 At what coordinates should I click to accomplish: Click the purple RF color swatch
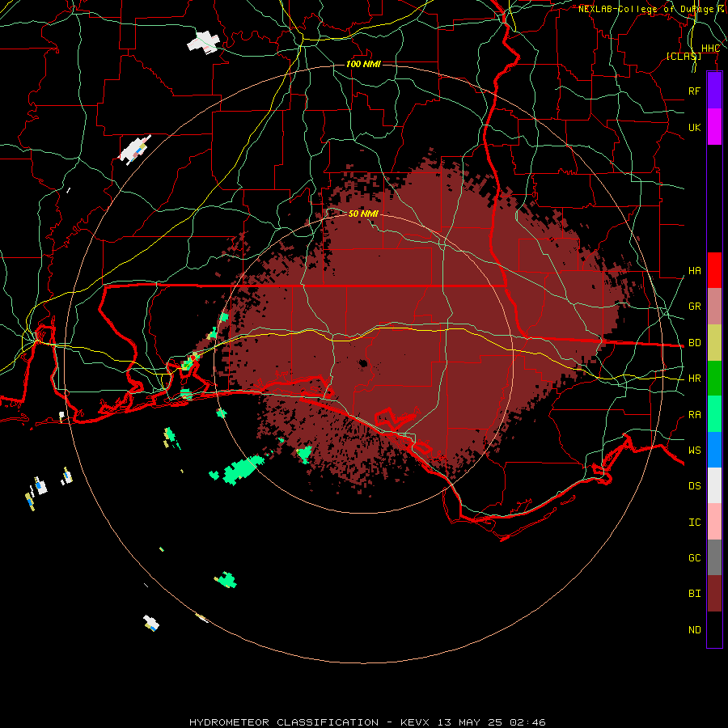coord(714,91)
